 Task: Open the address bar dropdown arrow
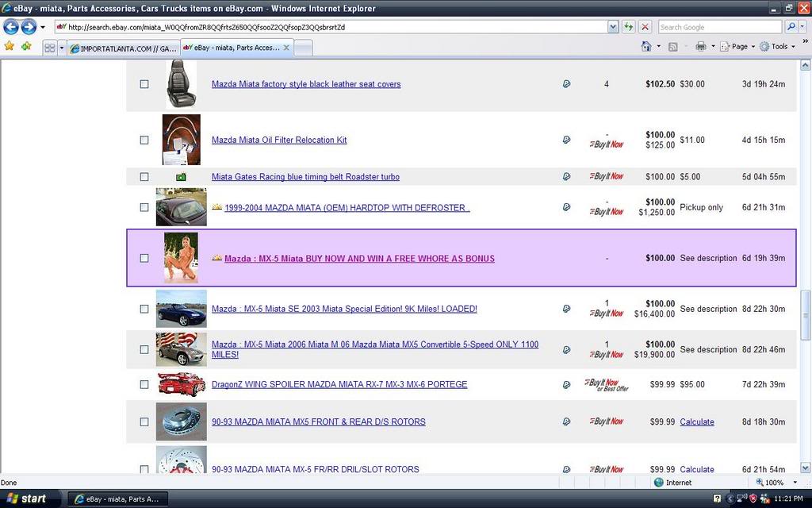pos(613,25)
